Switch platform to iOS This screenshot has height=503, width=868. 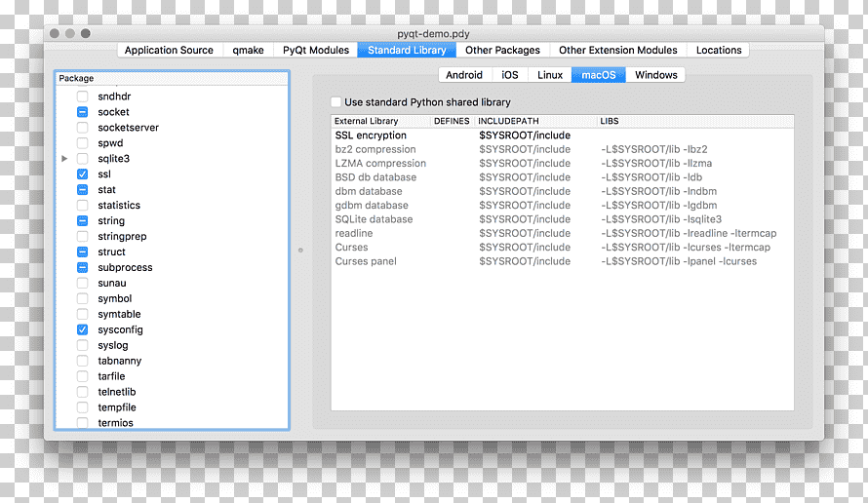tap(510, 75)
